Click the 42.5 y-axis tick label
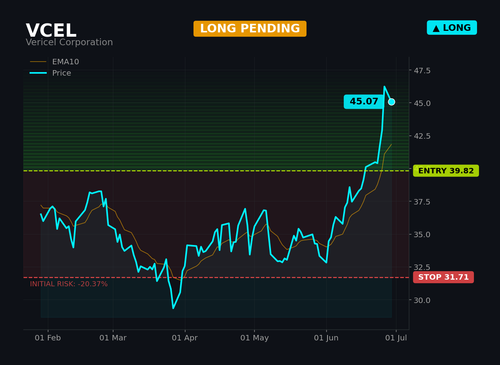This screenshot has width=500, height=365. tap(422, 136)
